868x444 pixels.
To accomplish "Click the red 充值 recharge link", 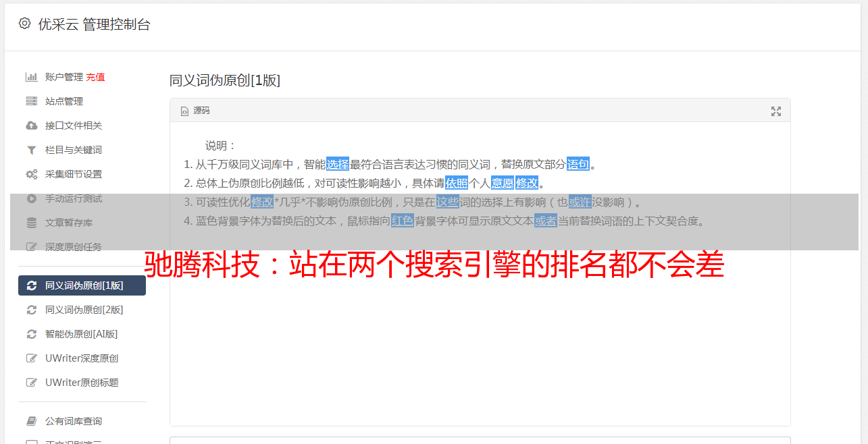I will (95, 77).
